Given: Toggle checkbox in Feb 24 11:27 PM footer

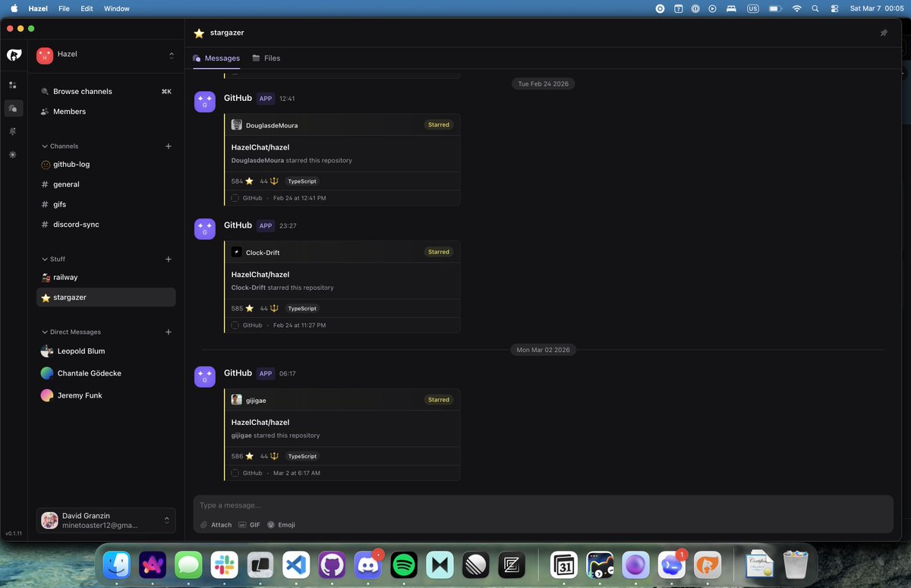Looking at the screenshot, I should (235, 325).
